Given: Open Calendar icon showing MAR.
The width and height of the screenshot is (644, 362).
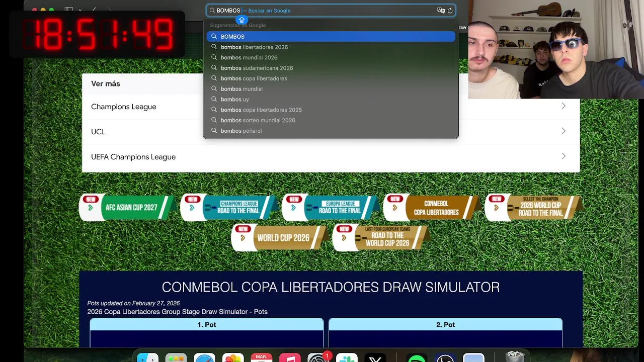Looking at the screenshot, I should (261, 358).
